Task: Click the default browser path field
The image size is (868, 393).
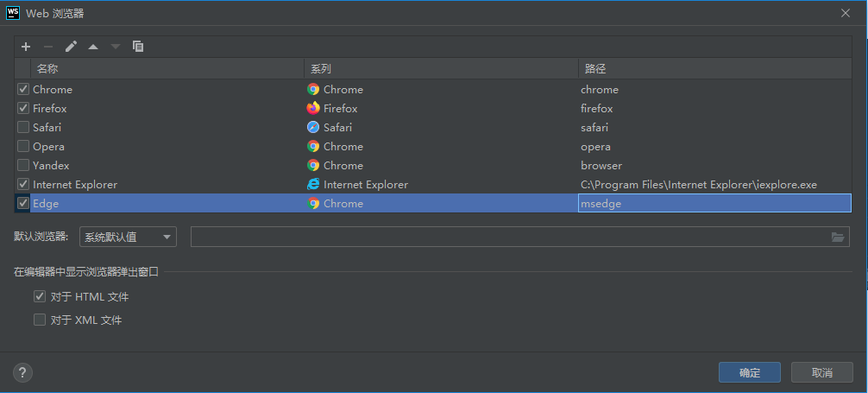Action: coord(519,238)
